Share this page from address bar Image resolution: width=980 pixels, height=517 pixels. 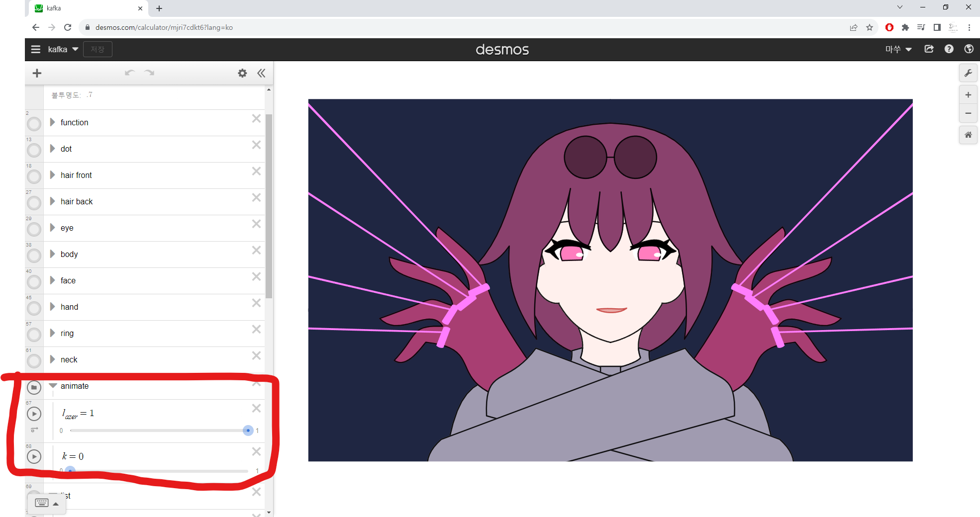click(854, 27)
